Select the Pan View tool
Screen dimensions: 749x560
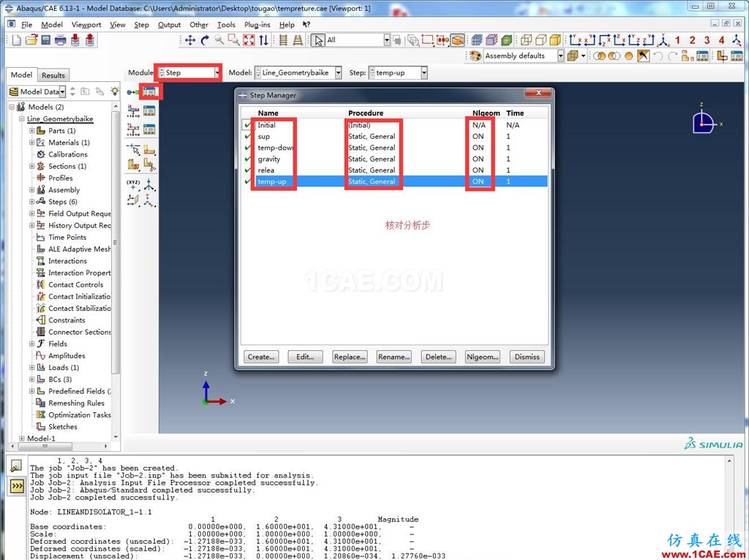click(x=190, y=40)
